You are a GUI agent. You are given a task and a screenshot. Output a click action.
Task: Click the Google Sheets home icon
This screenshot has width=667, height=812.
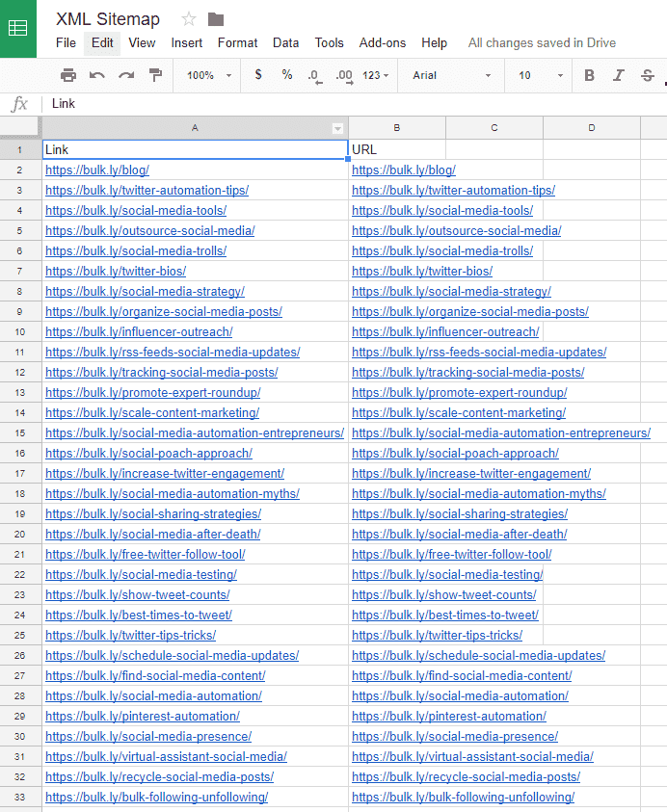coord(17,28)
